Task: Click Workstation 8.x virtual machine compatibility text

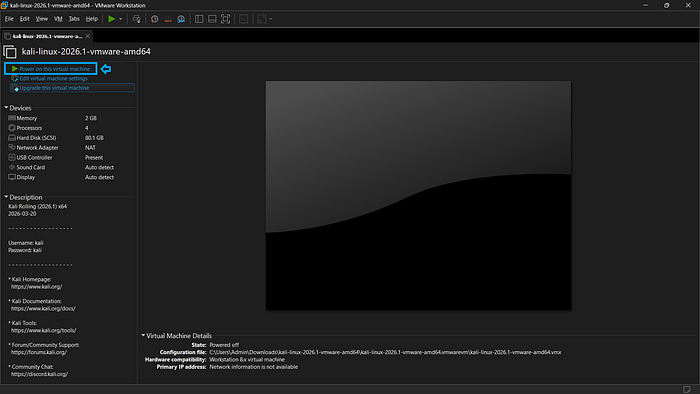Action: tap(247, 359)
